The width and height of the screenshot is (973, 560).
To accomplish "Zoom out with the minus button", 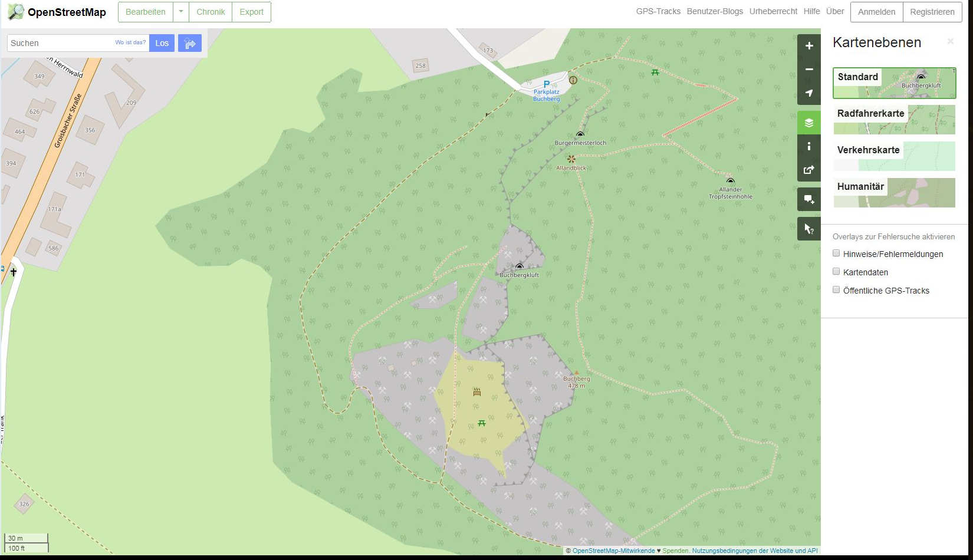I will coord(809,70).
